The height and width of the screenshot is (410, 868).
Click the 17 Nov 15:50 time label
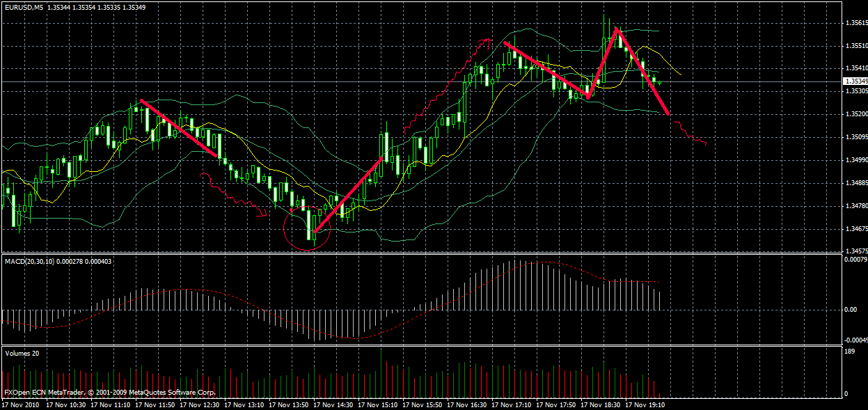423,404
